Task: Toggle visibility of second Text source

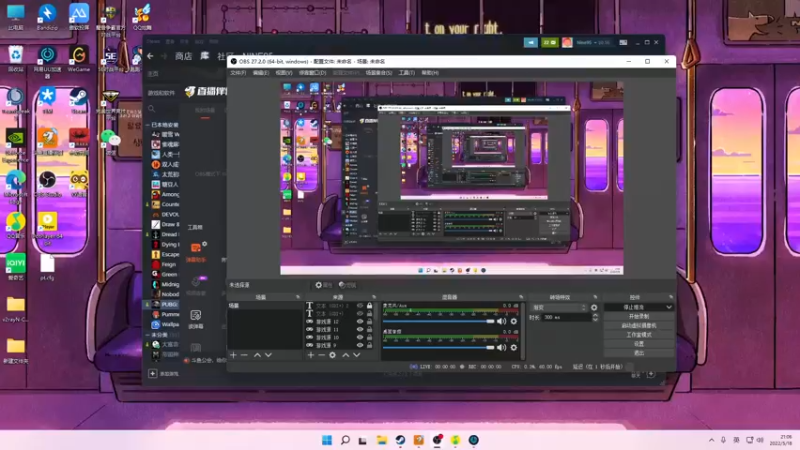Action: 360,314
